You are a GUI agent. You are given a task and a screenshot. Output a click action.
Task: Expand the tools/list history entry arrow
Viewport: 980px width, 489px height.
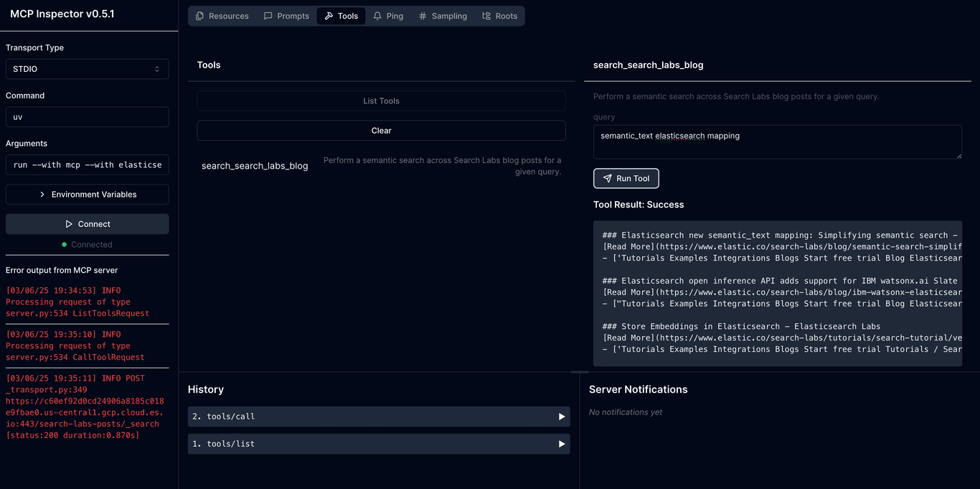[x=562, y=444]
